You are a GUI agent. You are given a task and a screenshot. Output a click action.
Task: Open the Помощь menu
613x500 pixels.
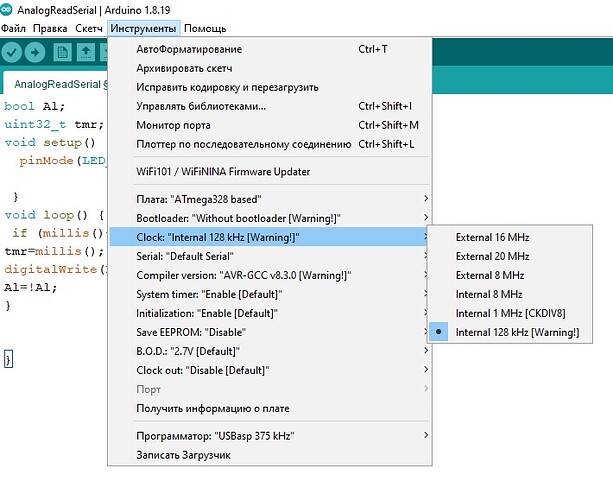coord(205,29)
